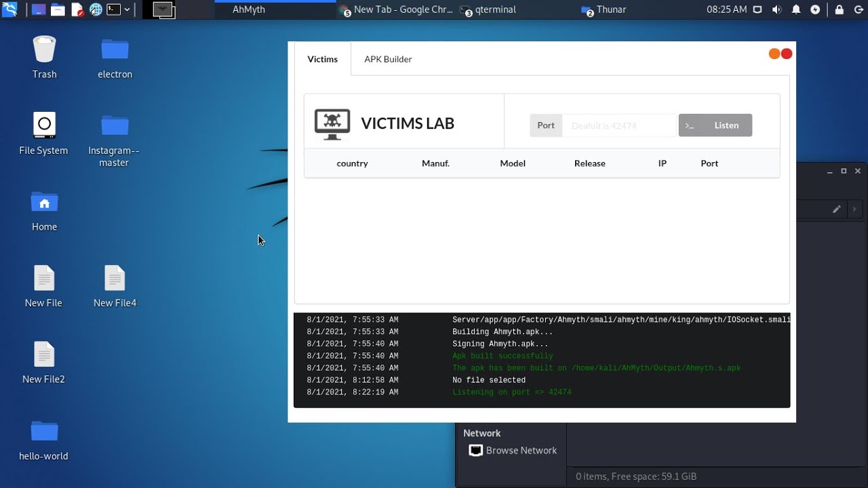The image size is (868, 488).
Task: Click the 'No file selected' log entry
Action: click(x=489, y=380)
